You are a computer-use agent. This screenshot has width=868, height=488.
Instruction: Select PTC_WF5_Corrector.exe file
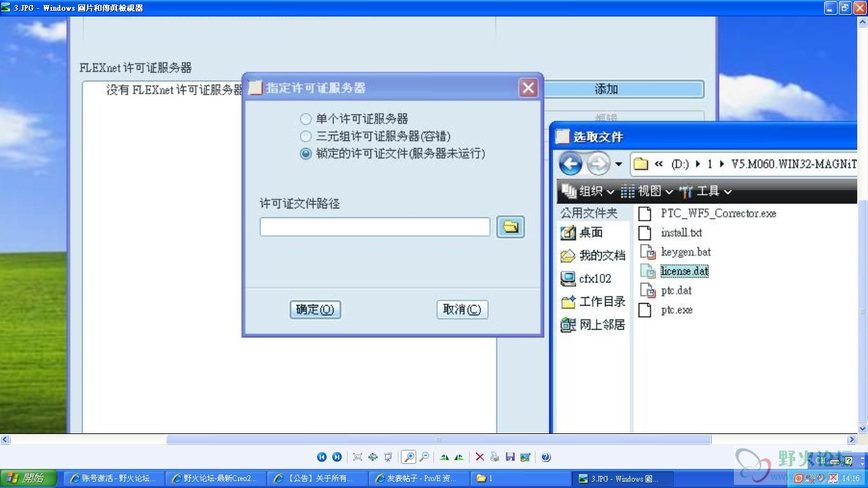coord(718,213)
